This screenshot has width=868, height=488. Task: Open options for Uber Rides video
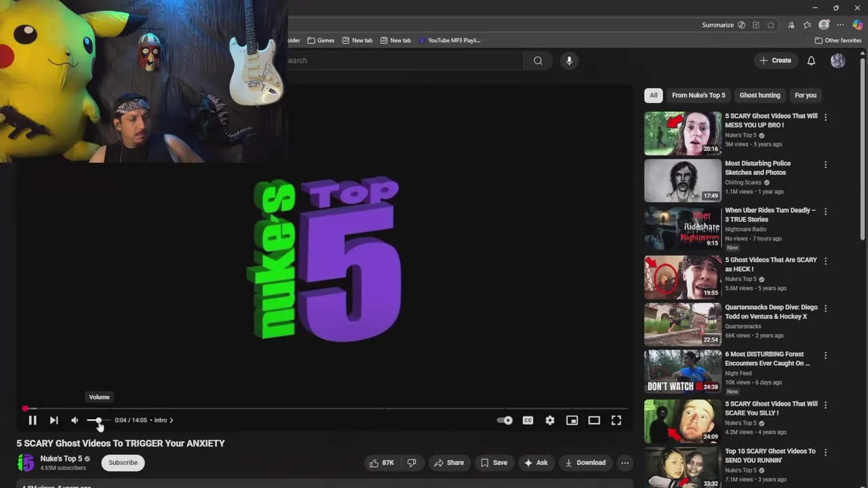[825, 211]
